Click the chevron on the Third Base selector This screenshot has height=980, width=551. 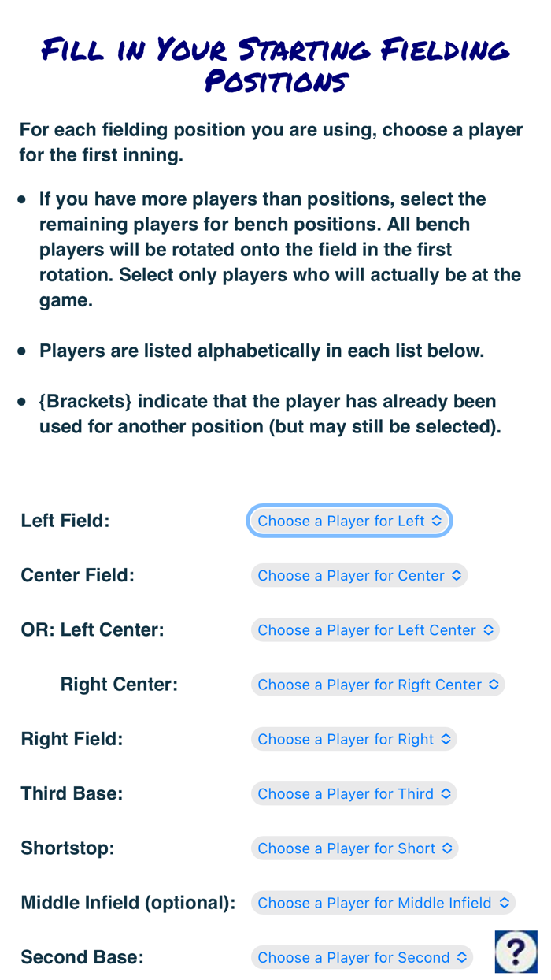445,793
